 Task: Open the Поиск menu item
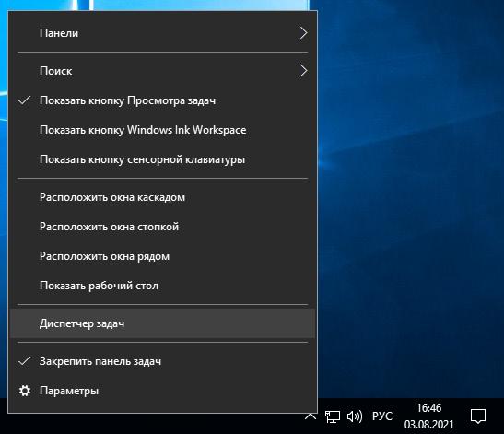pos(163,71)
